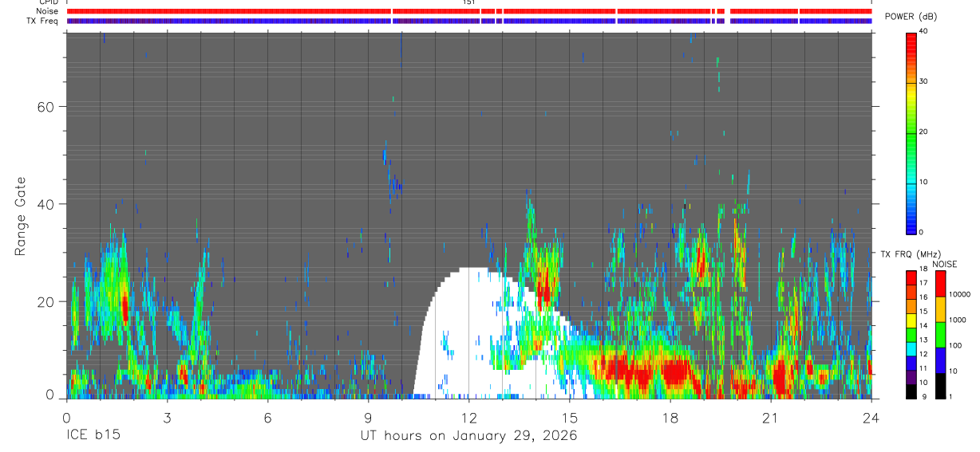Viewport: 980px width, 452px height.
Task: Select the "UT hours on January 29, 2026" caption
Action: (x=468, y=436)
